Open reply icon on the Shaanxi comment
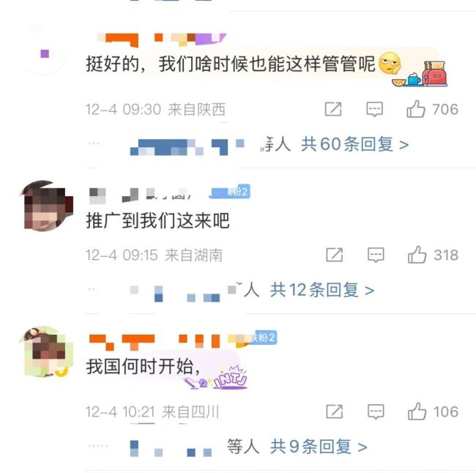The image size is (476, 473). coord(374,109)
